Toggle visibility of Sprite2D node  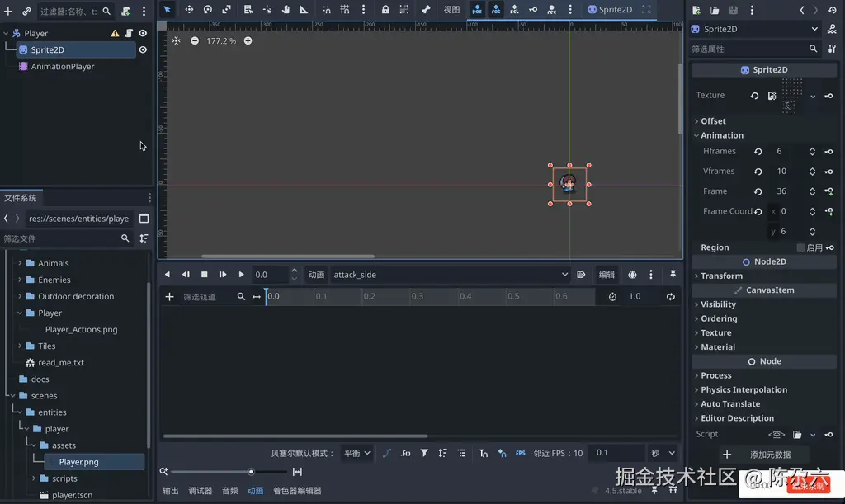(x=143, y=49)
